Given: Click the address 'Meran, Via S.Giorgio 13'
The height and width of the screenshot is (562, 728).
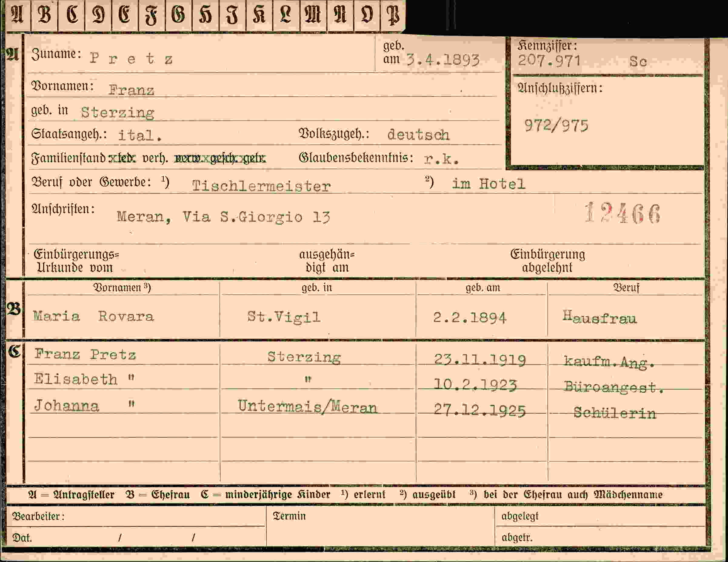Looking at the screenshot, I should 223,217.
